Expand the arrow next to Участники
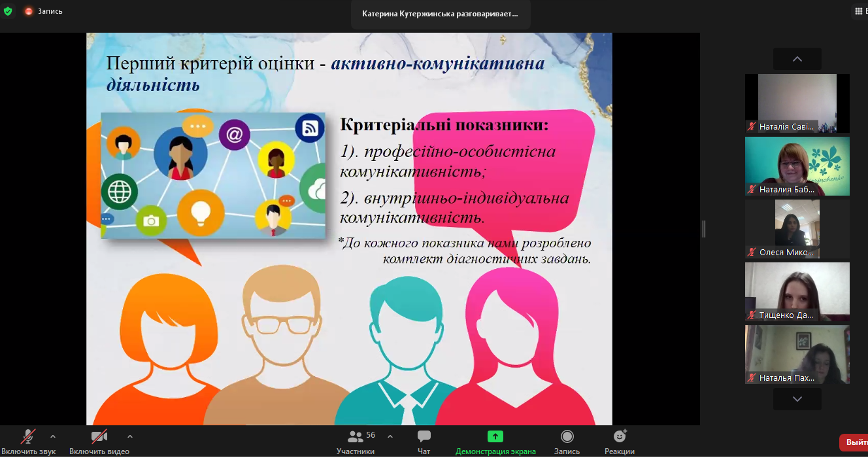 click(390, 436)
